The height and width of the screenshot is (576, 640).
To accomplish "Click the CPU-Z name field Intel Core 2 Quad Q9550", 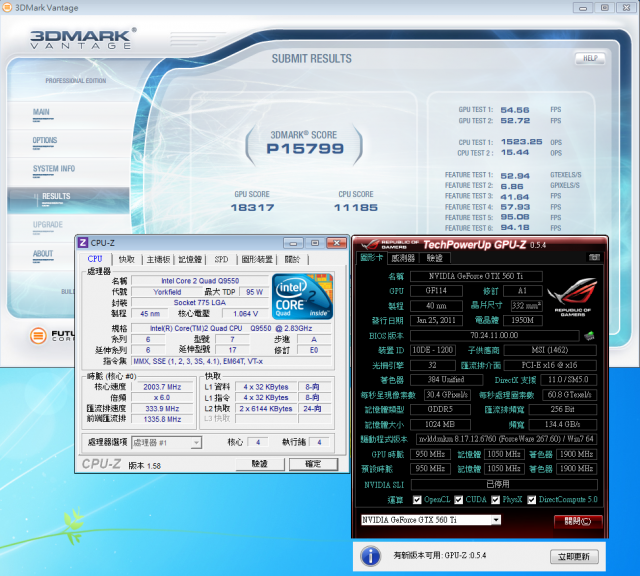I will [200, 281].
